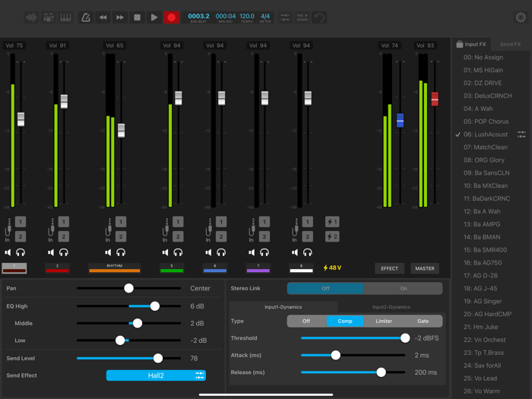Open the 4/4 meter selector
Screen dimensions: 532x399
coord(265,17)
